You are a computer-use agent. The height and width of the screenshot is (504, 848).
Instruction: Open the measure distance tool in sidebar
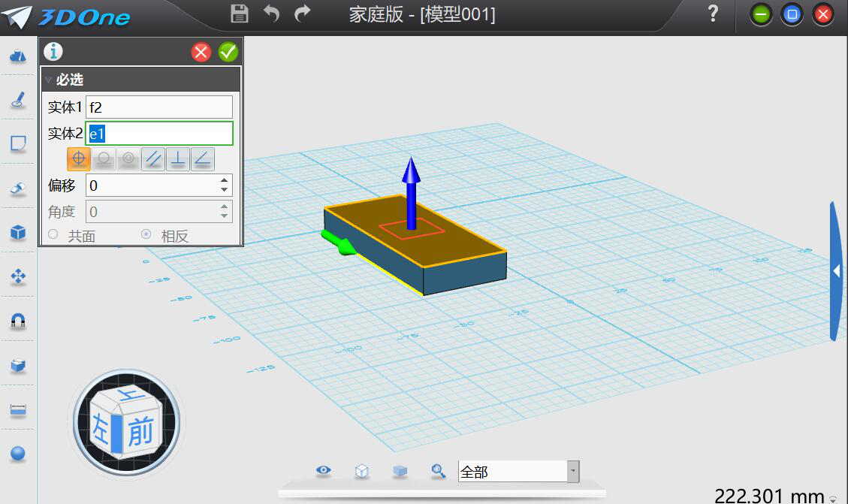tap(18, 410)
